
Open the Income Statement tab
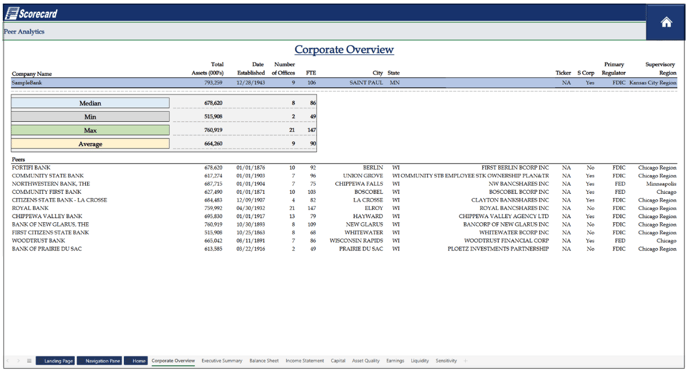[x=305, y=361]
